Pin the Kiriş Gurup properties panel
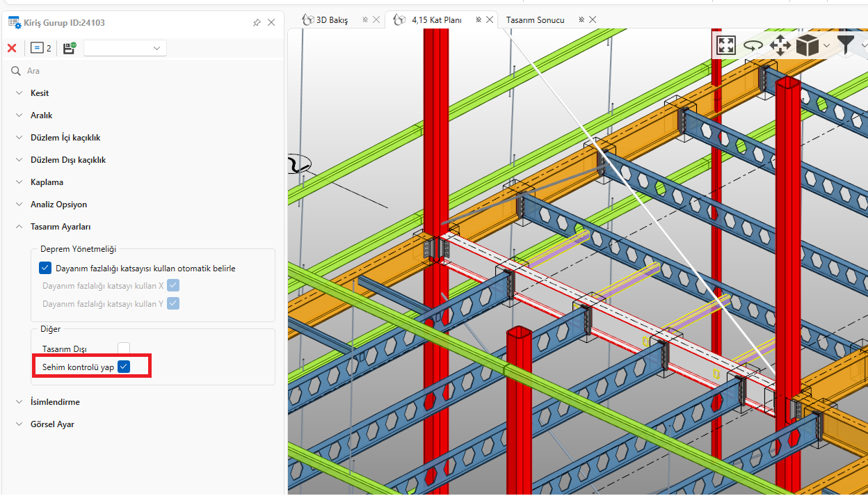Viewport: 868px width, 496px height. 257,23
